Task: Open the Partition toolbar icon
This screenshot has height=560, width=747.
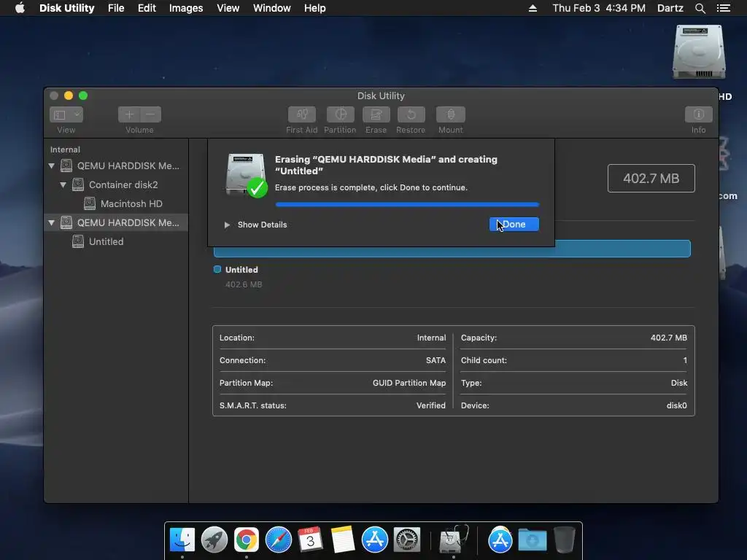Action: coord(340,114)
